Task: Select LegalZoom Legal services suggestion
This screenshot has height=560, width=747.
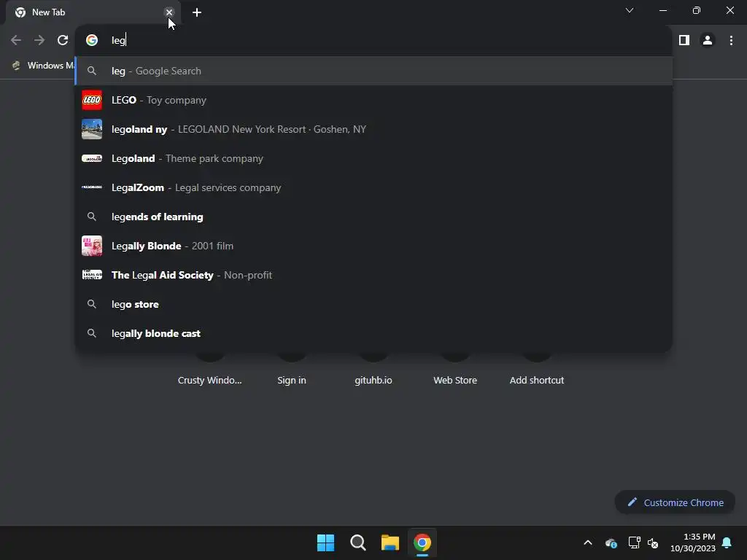Action: (373, 187)
